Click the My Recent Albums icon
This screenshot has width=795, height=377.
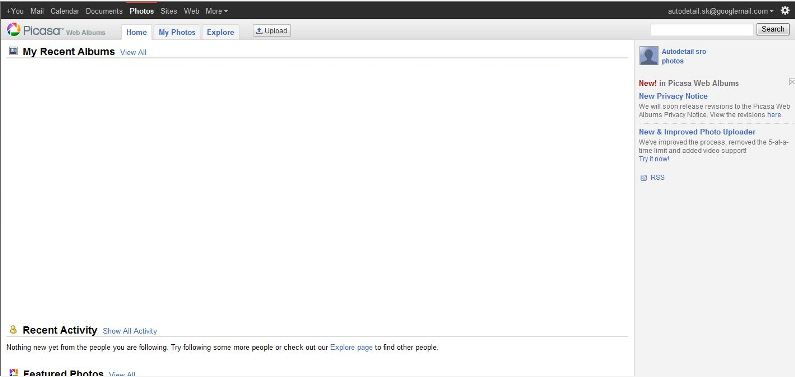[13, 51]
